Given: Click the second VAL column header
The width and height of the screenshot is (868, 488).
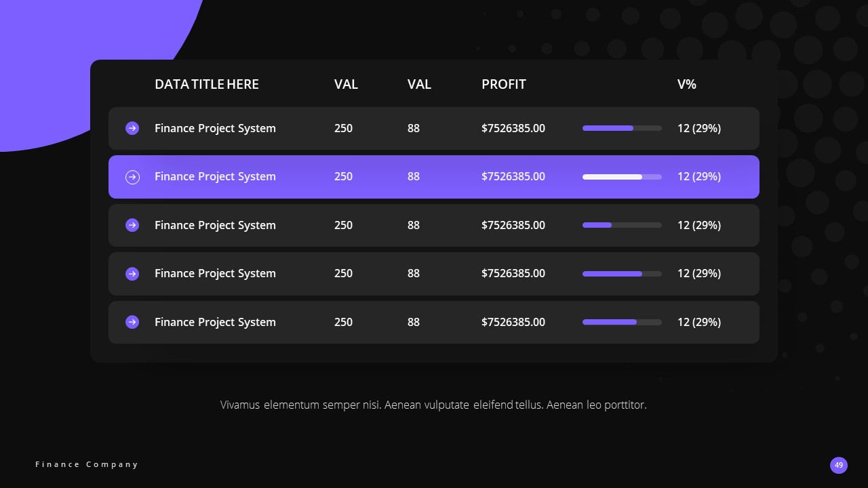Looking at the screenshot, I should 419,84.
